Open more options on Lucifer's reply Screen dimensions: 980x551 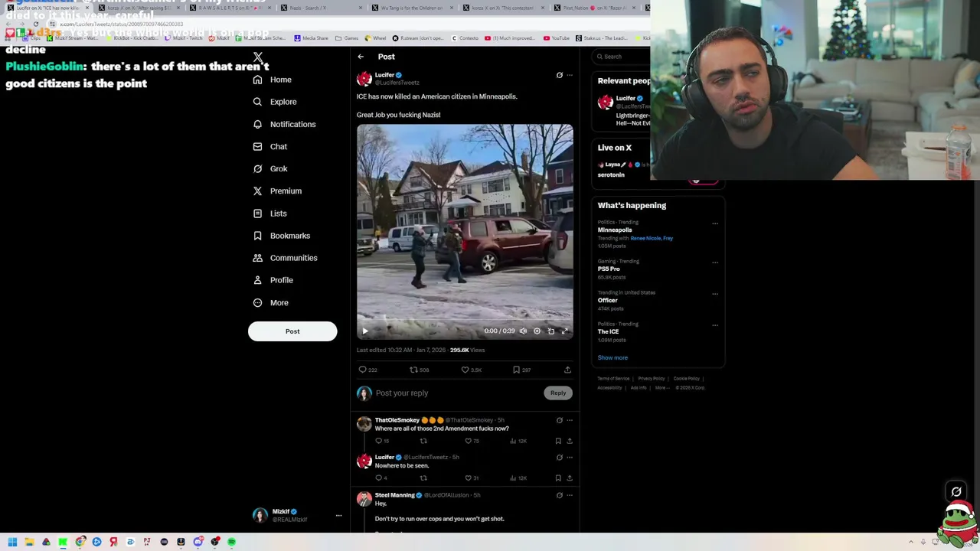coord(569,457)
